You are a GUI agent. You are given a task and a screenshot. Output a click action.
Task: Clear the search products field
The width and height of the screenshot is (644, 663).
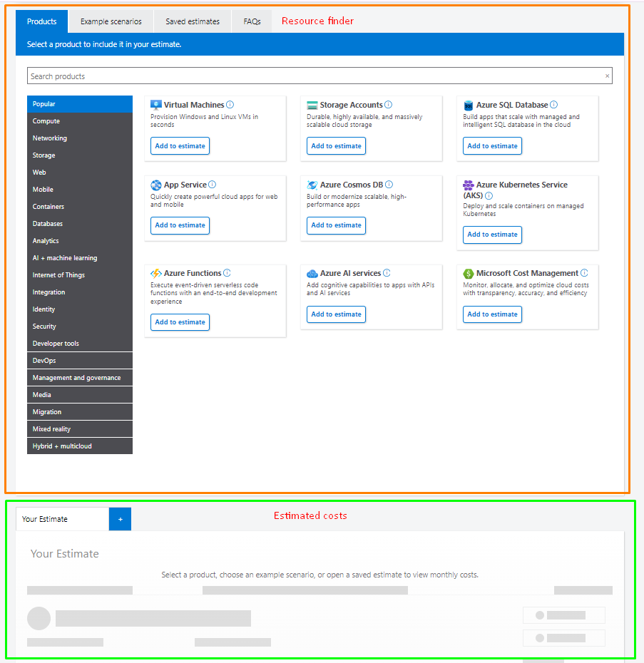[607, 76]
